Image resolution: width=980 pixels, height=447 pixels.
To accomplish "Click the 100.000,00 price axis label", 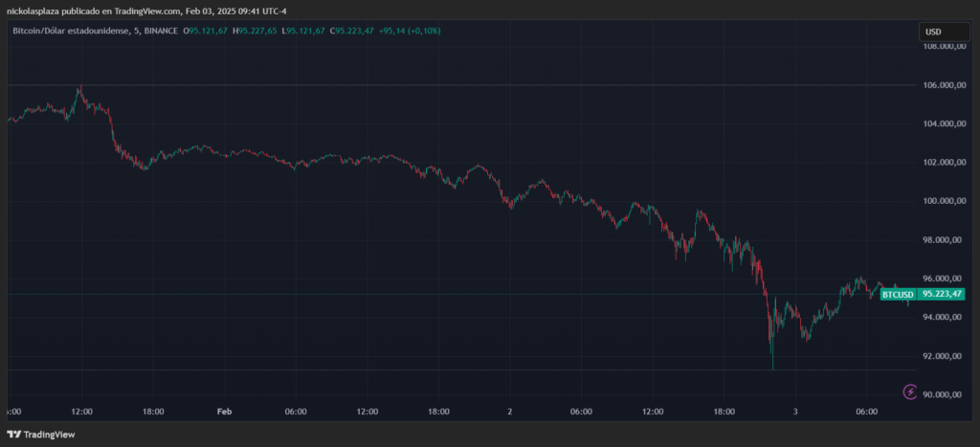I will tap(941, 201).
